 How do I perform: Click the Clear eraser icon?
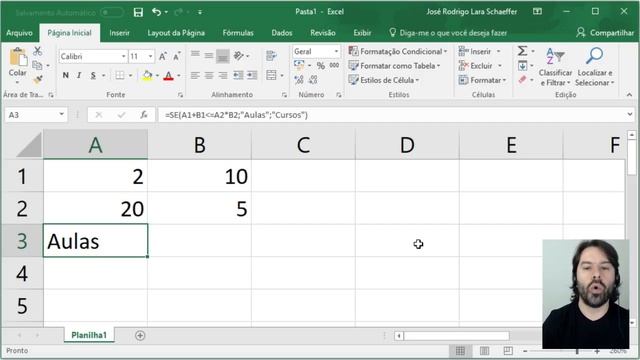[x=522, y=79]
